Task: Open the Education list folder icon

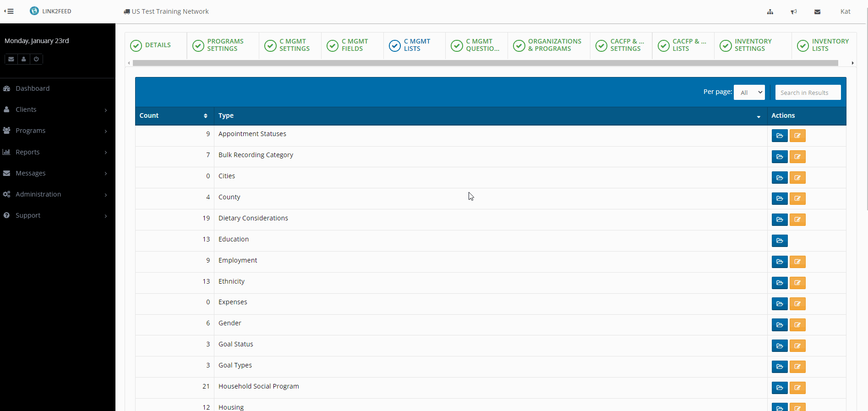Action: coord(779,241)
